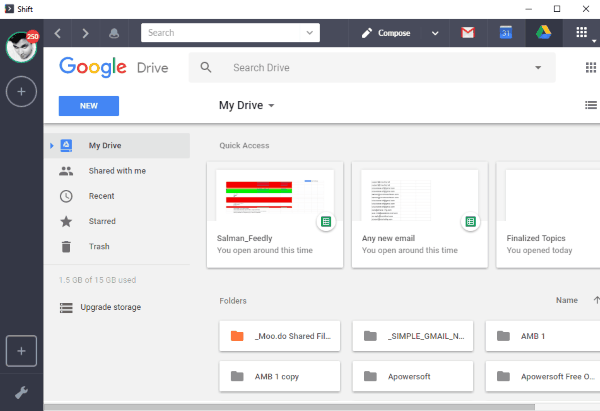Click the blue NEW button
Screen dimensions: 600x411
(x=88, y=106)
